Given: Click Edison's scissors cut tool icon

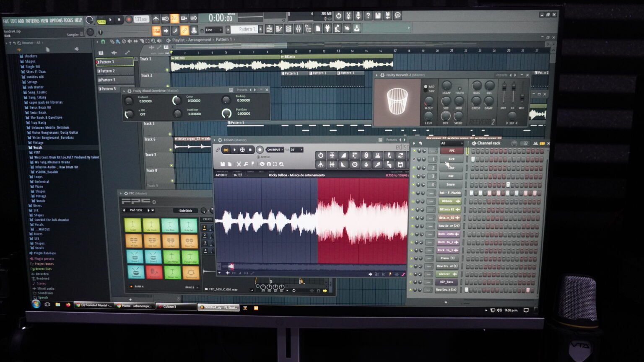Looking at the screenshot, I should pyautogui.click(x=239, y=164).
